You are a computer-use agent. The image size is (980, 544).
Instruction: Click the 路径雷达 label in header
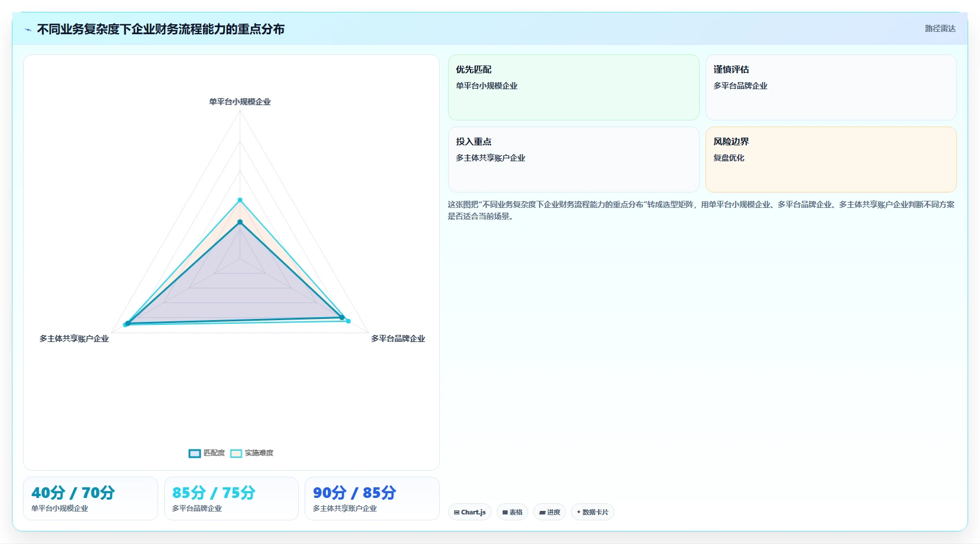click(940, 28)
